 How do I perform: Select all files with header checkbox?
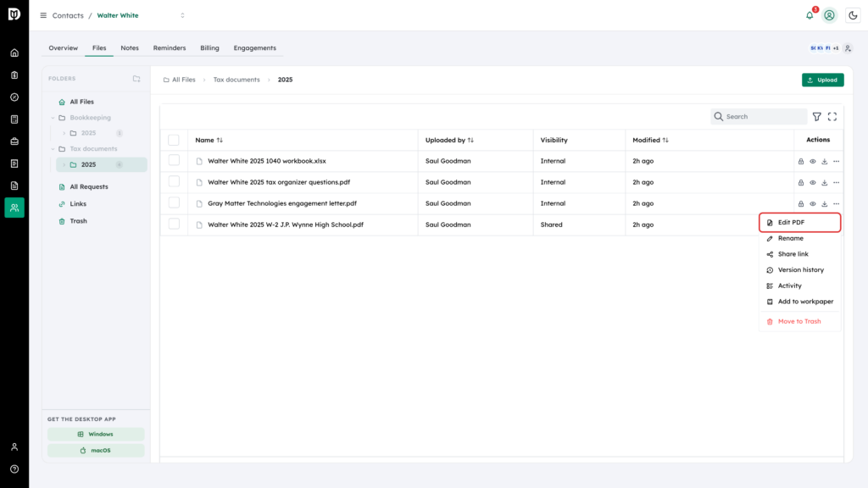(174, 140)
